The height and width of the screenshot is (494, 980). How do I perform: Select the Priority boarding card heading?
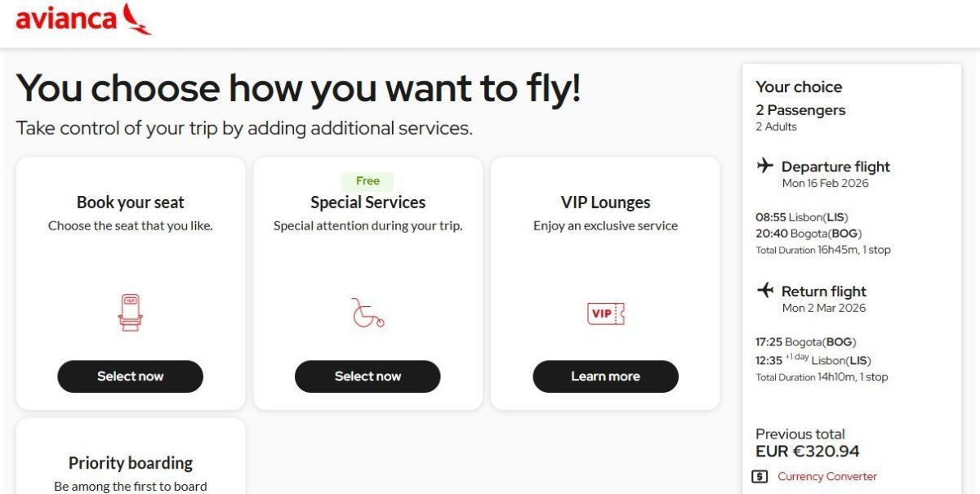[x=131, y=463]
